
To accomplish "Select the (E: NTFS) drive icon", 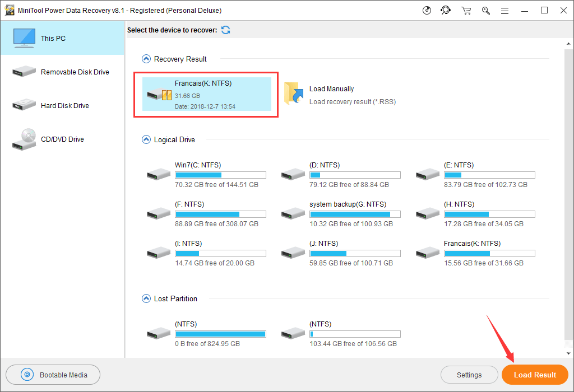I will coord(428,174).
